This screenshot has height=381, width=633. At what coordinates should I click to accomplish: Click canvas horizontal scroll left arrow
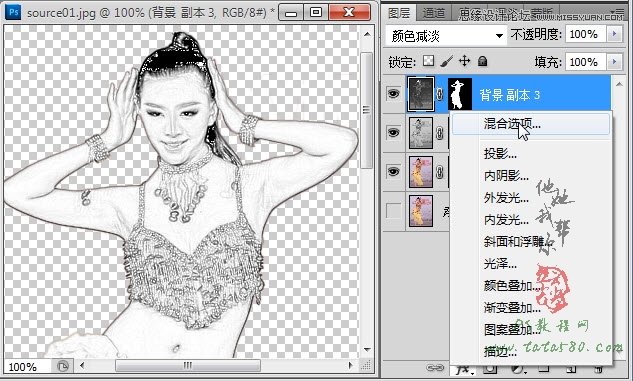[x=82, y=366]
